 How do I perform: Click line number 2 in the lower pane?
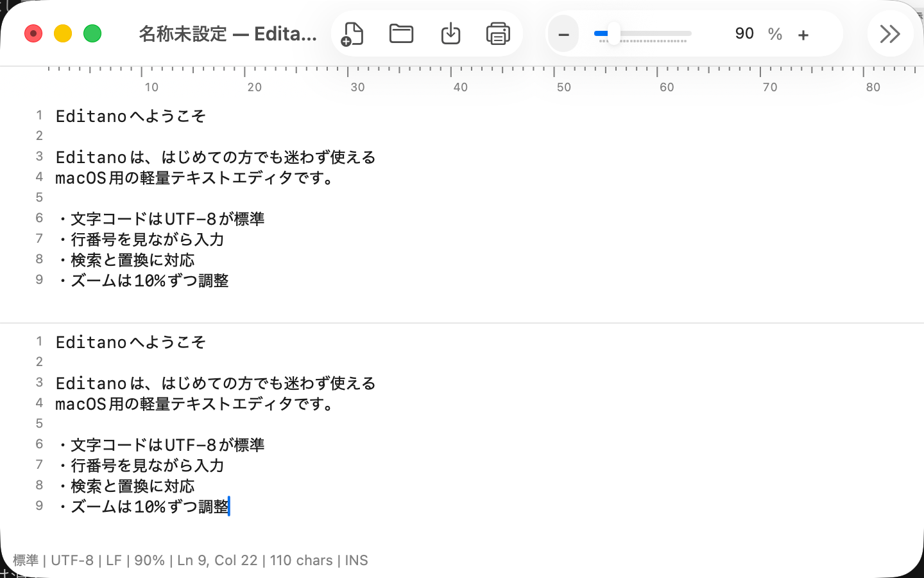point(39,362)
